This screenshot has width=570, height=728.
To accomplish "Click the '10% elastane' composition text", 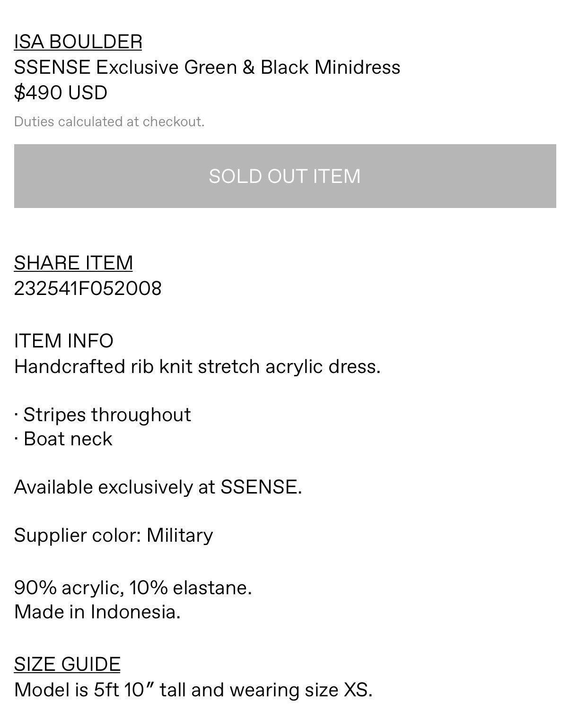I will tap(191, 588).
